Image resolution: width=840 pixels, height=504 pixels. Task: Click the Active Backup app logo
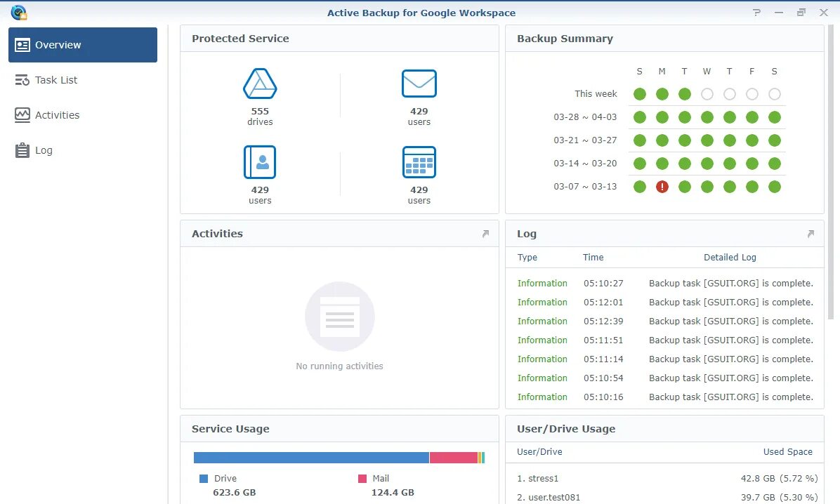(19, 13)
